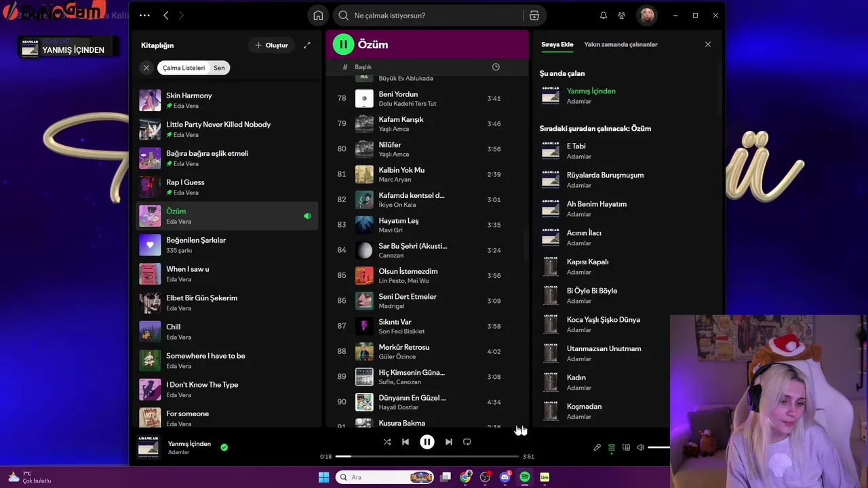Click the Başlık column header
868x488 pixels.
(x=363, y=67)
